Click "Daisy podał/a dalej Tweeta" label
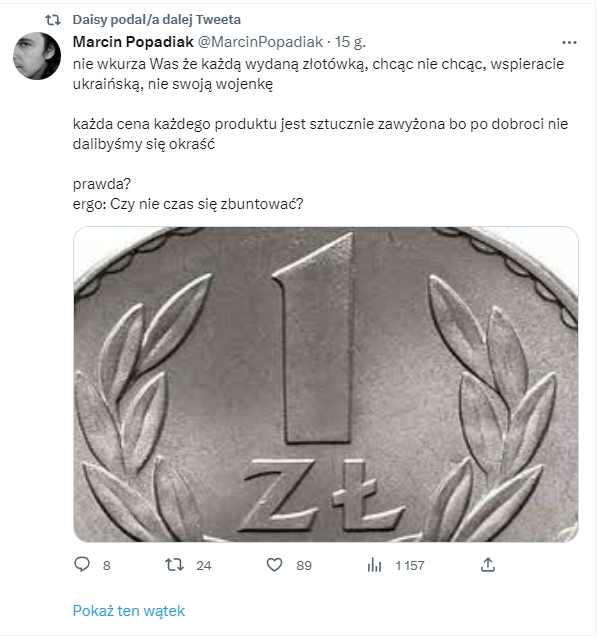 [157, 20]
